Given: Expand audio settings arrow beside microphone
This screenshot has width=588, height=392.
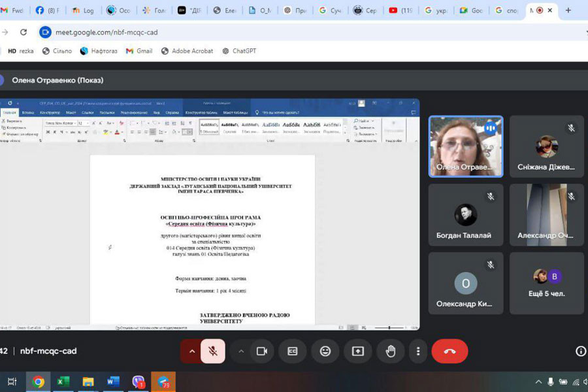Looking at the screenshot, I should (x=191, y=351).
